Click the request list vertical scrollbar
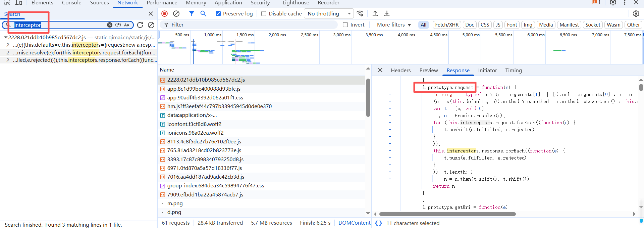This screenshot has width=644, height=228. click(x=368, y=97)
